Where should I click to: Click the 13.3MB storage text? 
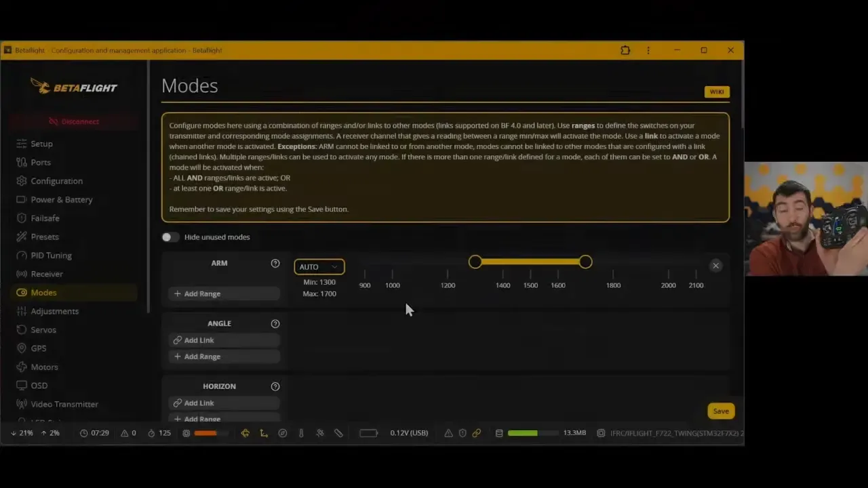[574, 433]
